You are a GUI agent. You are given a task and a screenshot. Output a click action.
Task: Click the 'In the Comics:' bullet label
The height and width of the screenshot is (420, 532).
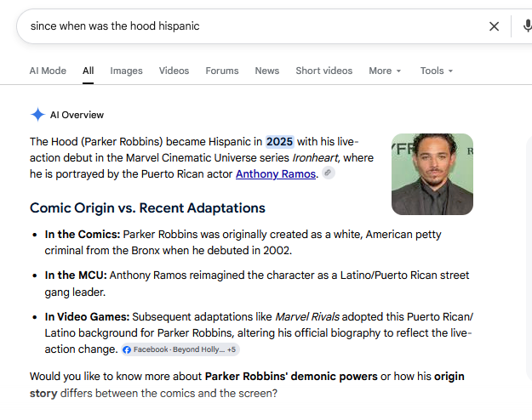point(83,235)
